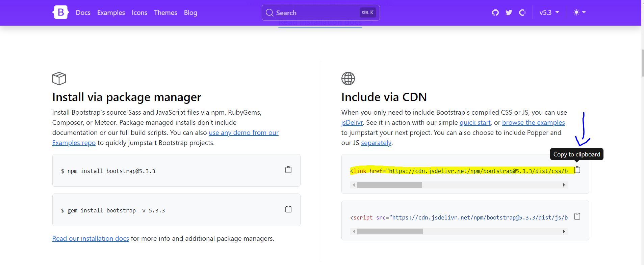Image resolution: width=644 pixels, height=265 pixels.
Task: Open Icons in the navbar
Action: click(139, 12)
